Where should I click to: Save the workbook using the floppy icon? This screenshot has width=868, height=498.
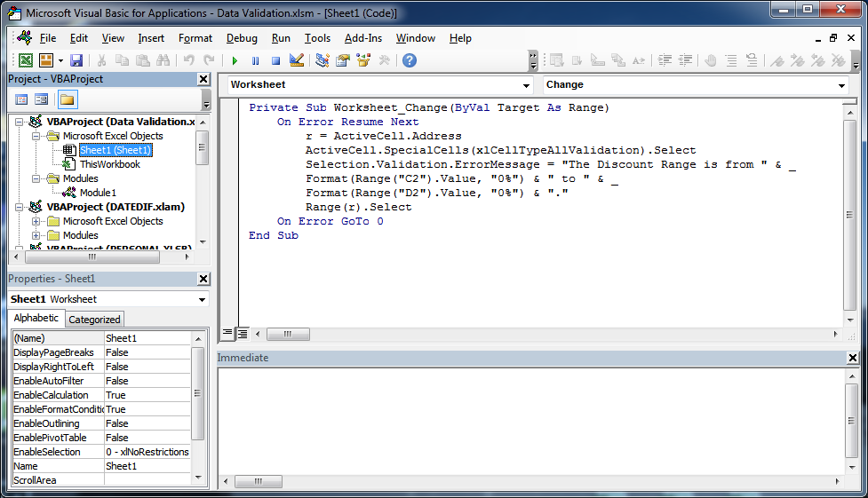click(76, 60)
